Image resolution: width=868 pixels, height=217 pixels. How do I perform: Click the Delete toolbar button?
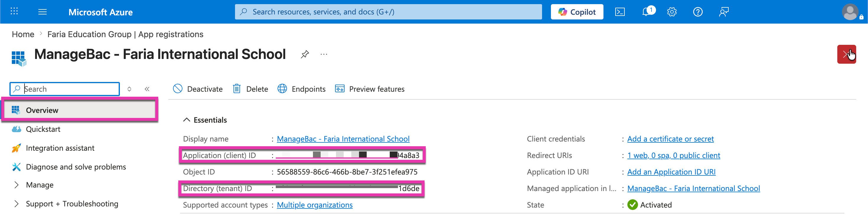pos(250,89)
